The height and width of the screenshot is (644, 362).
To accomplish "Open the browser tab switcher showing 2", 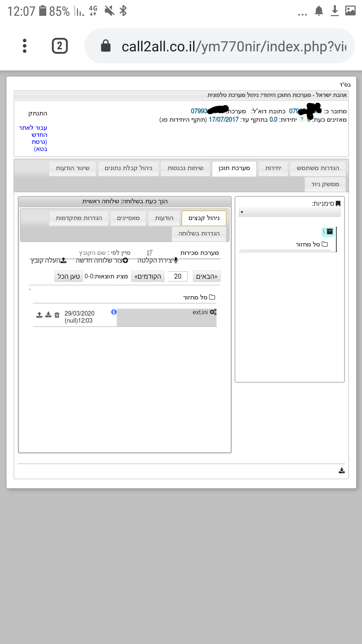I will point(60,46).
